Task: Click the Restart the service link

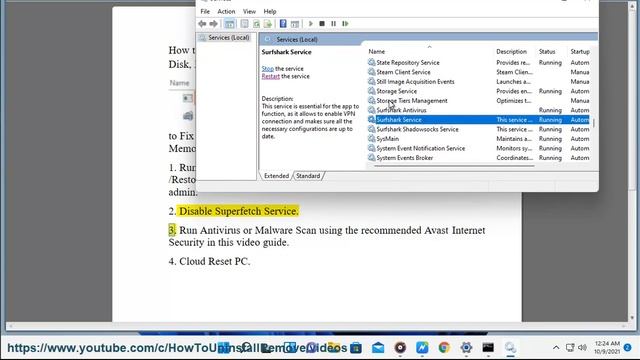Action: click(x=271, y=76)
